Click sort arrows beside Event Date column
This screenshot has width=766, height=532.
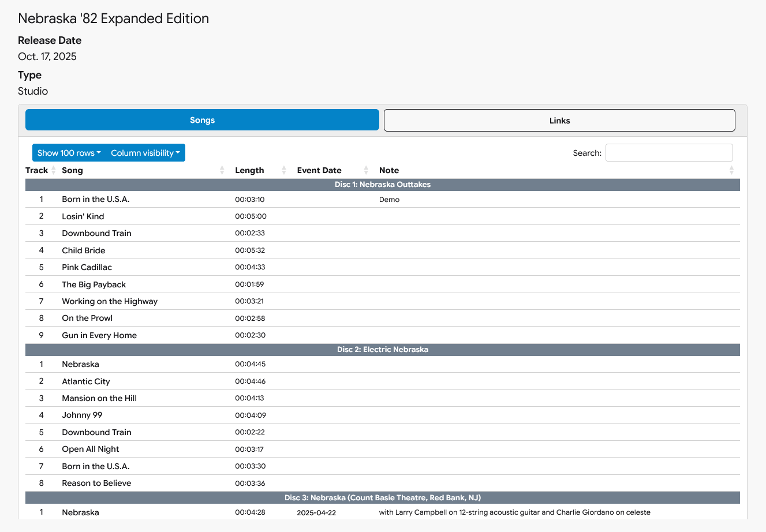[366, 170]
